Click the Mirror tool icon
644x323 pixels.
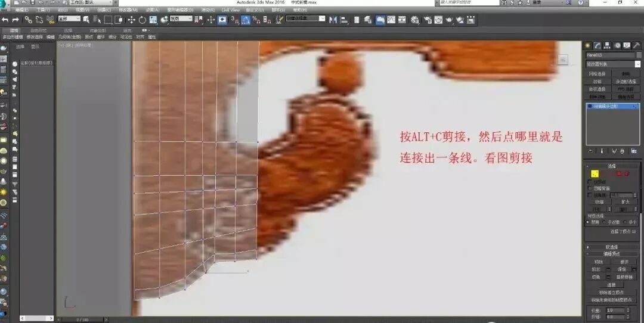tap(333, 19)
